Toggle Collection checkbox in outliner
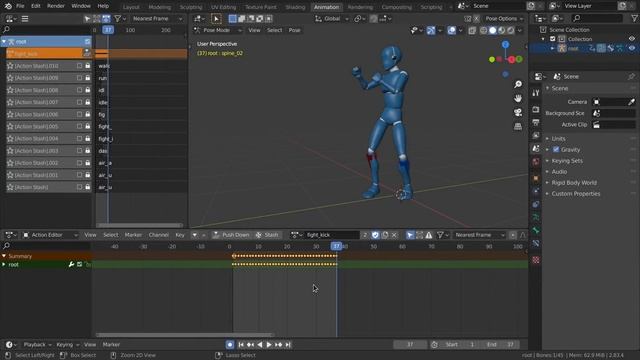 [553, 39]
